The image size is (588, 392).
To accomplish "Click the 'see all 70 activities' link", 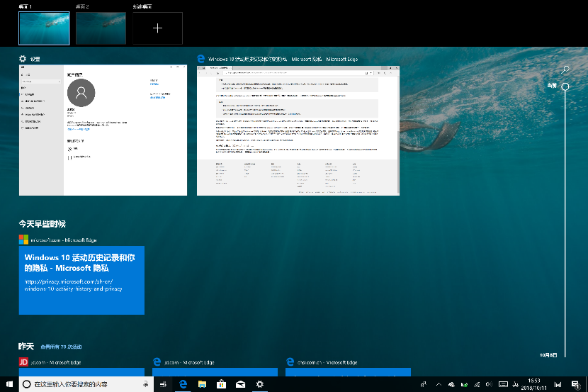I will (61, 347).
